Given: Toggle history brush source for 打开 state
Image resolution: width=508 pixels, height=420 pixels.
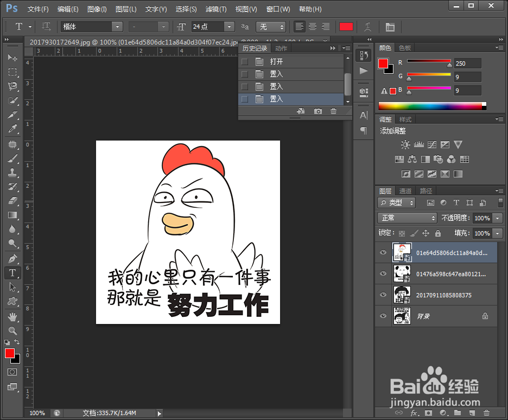Looking at the screenshot, I should tap(245, 61).
